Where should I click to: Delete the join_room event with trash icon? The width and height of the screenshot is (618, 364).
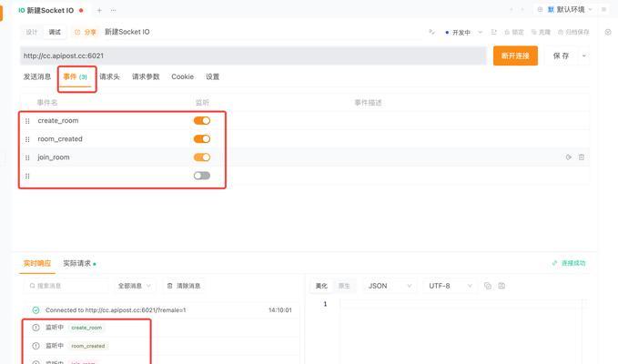point(582,157)
